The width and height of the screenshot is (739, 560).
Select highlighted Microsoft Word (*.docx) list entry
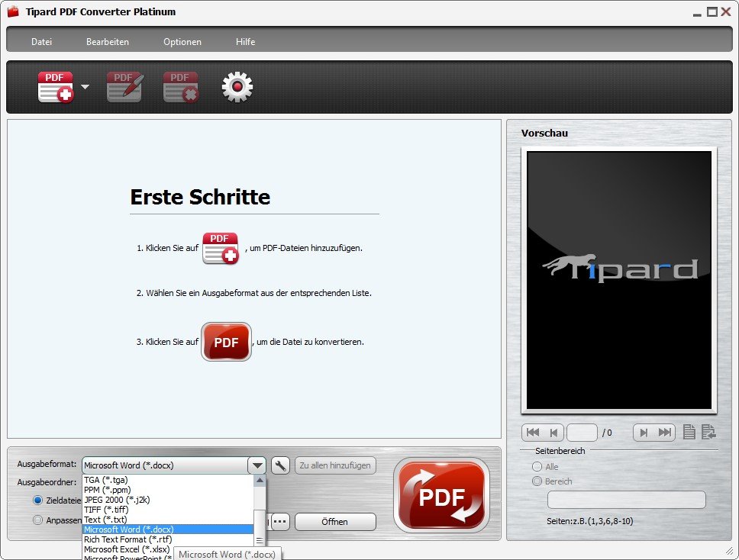click(168, 529)
